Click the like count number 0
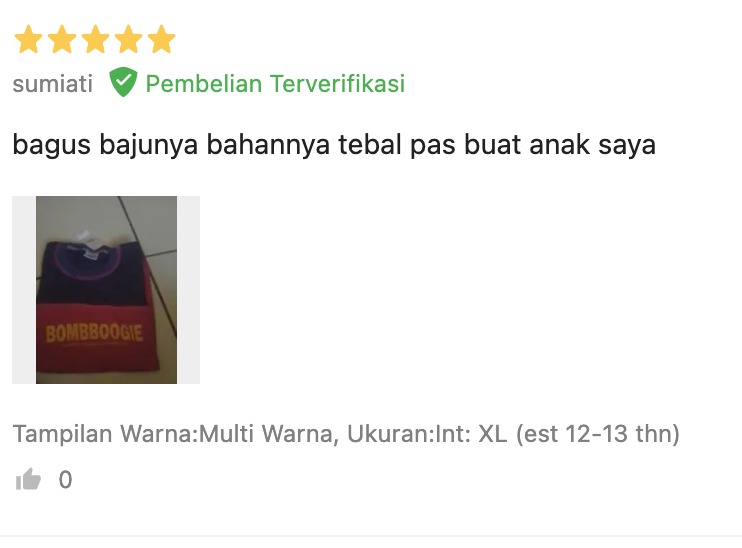742x548 pixels. [x=65, y=479]
